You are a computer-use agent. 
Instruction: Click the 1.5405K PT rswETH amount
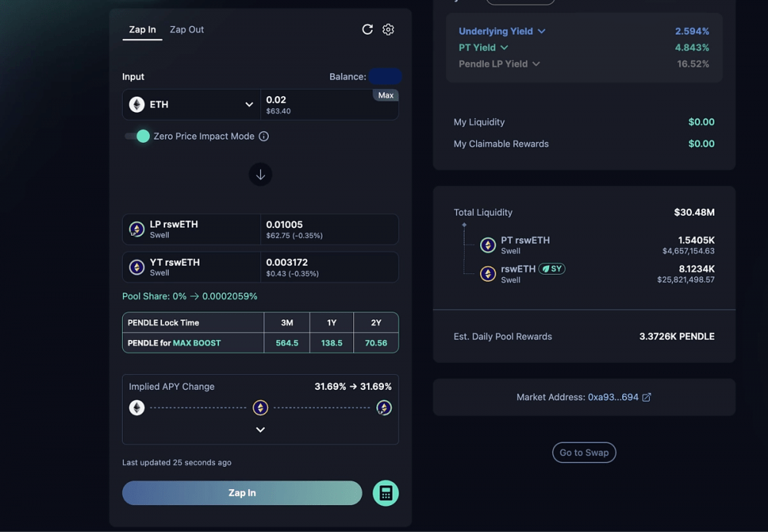point(696,240)
